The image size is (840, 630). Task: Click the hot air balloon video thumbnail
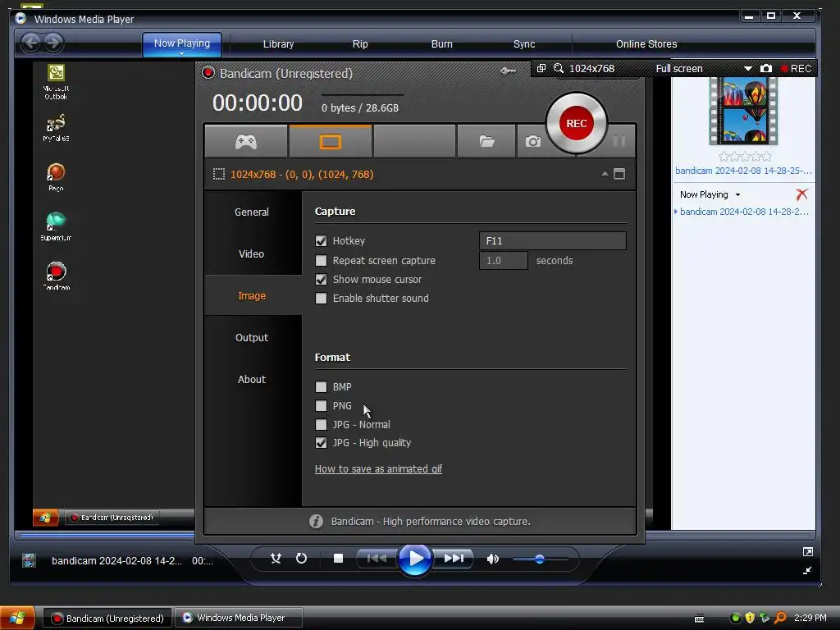click(x=743, y=111)
